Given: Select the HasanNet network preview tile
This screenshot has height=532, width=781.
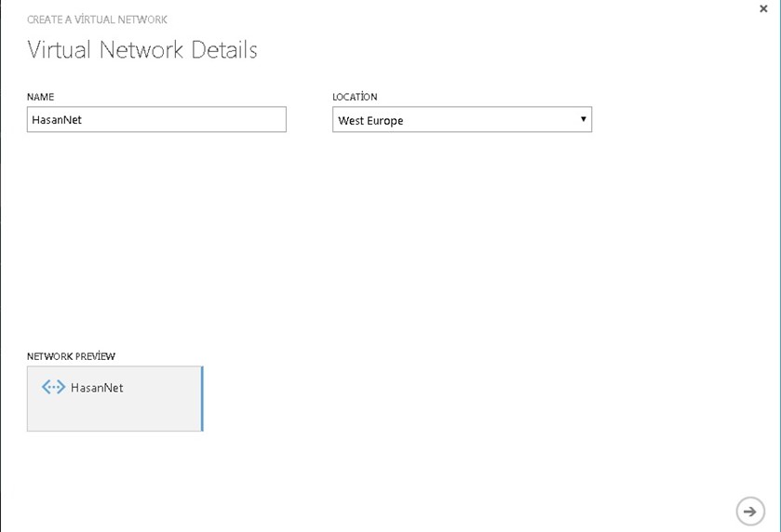Looking at the screenshot, I should coord(114,398).
